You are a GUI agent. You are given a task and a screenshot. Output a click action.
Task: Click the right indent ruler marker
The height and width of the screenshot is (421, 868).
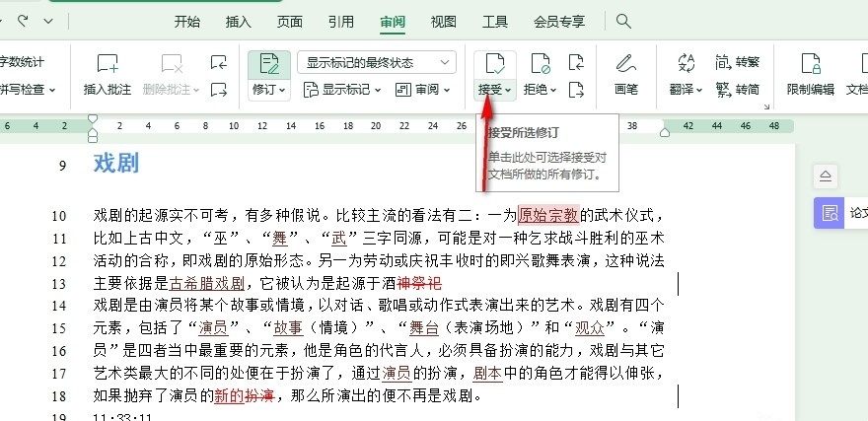pos(665,132)
